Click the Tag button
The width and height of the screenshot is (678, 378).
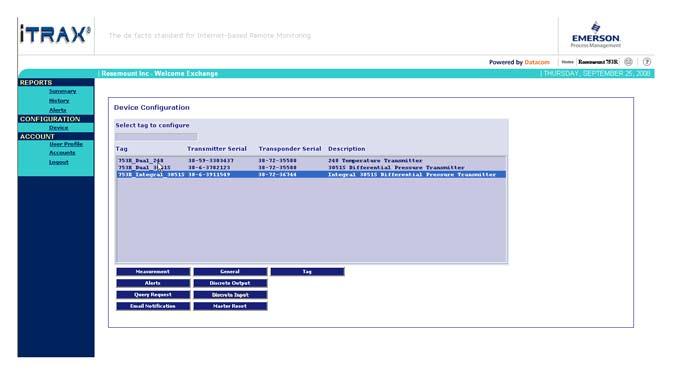click(307, 272)
